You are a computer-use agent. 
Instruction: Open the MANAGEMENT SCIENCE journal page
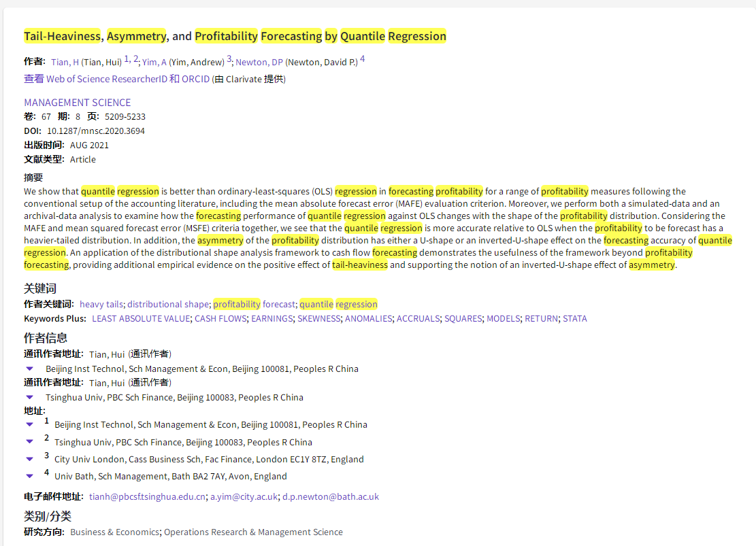click(x=77, y=102)
